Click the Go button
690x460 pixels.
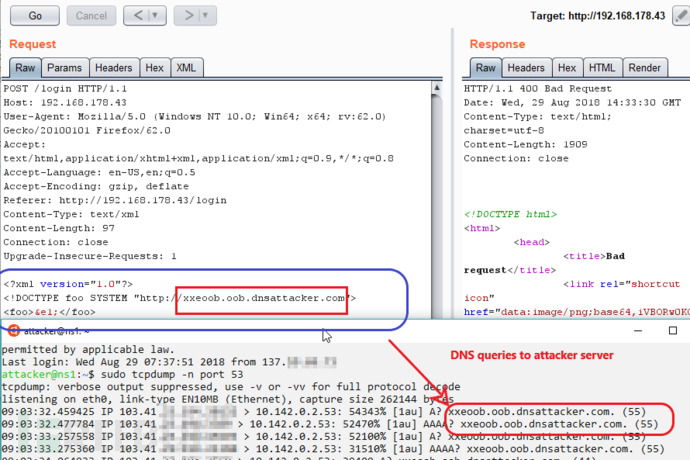35,16
